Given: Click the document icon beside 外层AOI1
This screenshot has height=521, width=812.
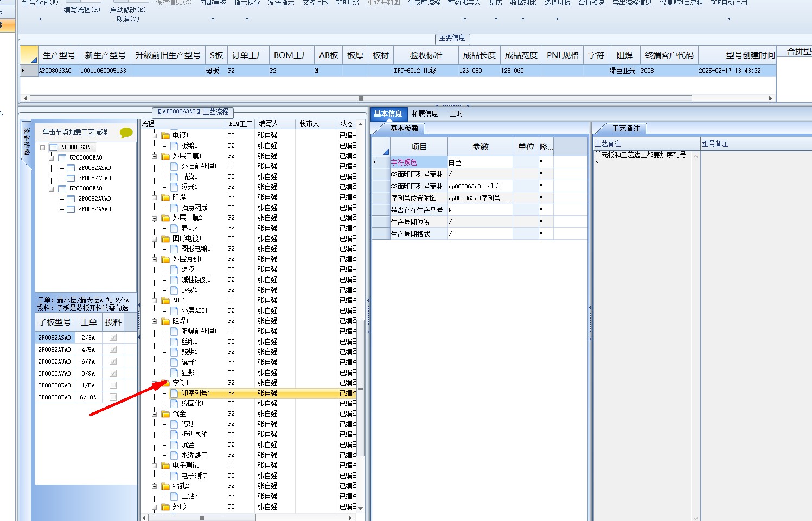Looking at the screenshot, I should click(x=174, y=310).
